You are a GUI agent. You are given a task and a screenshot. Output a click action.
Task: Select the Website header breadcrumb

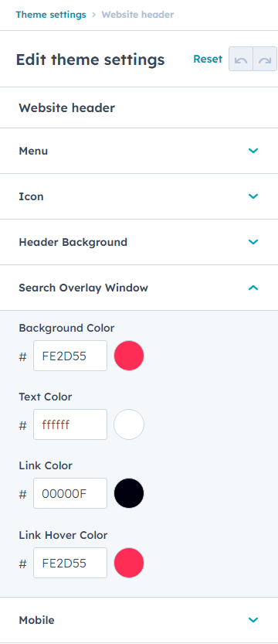point(137,15)
